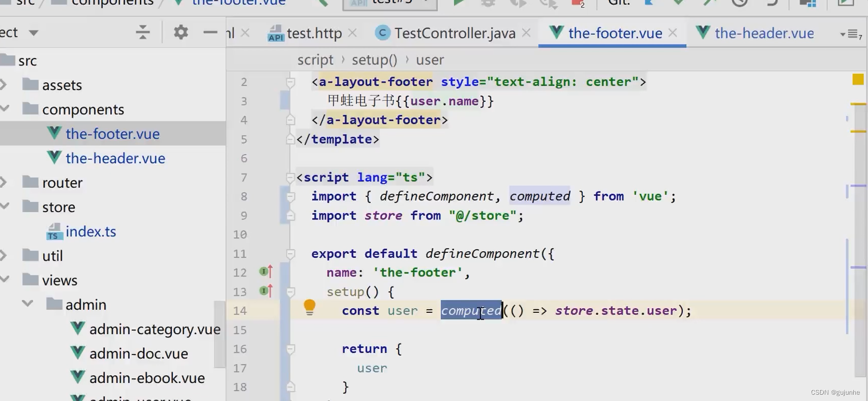
Task: Fold the script block at line 7
Action: point(290,177)
